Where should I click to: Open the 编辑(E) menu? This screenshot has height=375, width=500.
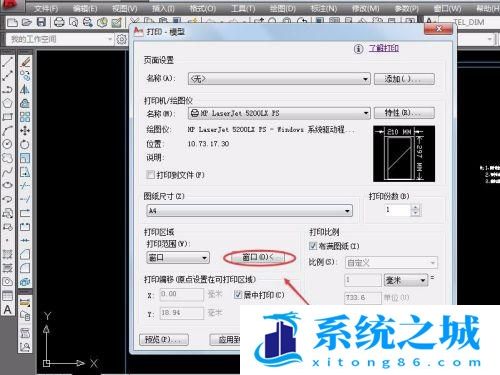(85, 8)
